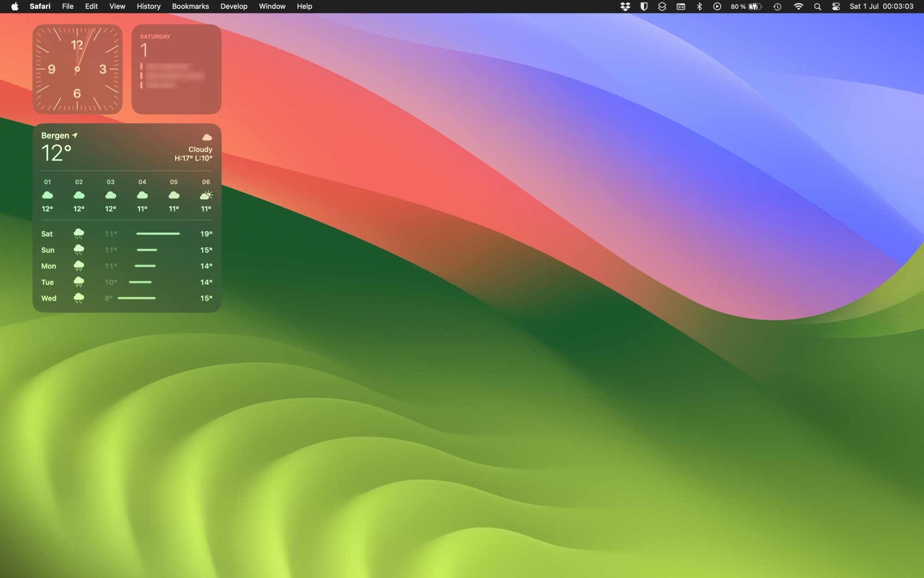
Task: Click the shield icon in menu bar
Action: pos(644,6)
